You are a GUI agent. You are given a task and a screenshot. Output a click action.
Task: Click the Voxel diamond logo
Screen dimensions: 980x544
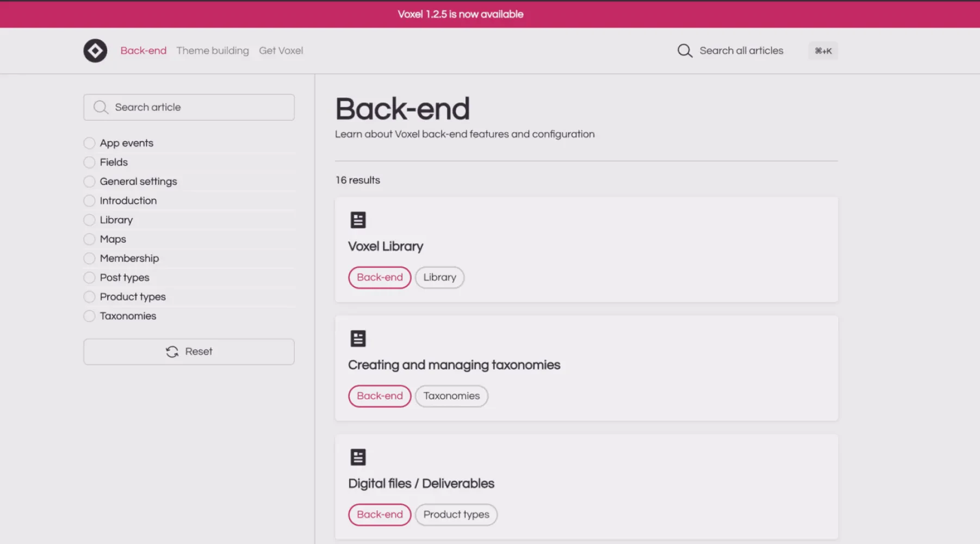(95, 51)
